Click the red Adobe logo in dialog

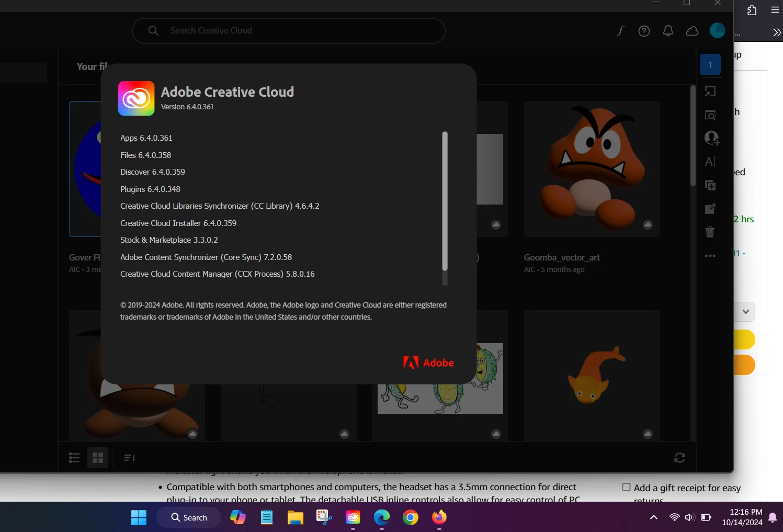click(x=428, y=363)
